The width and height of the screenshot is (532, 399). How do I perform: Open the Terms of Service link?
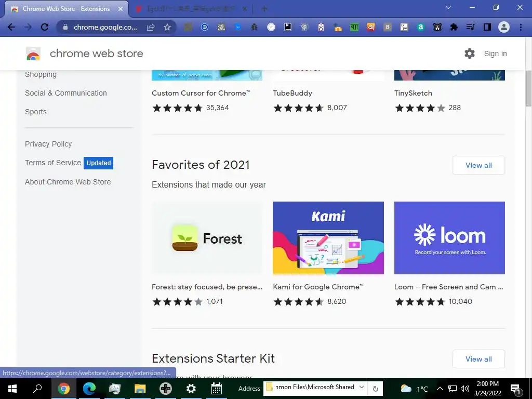(x=53, y=163)
